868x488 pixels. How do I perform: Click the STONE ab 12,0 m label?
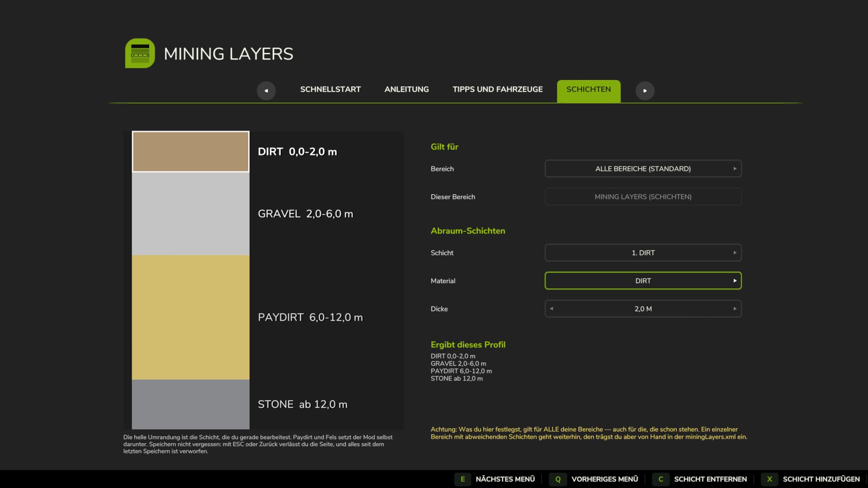[x=302, y=404]
